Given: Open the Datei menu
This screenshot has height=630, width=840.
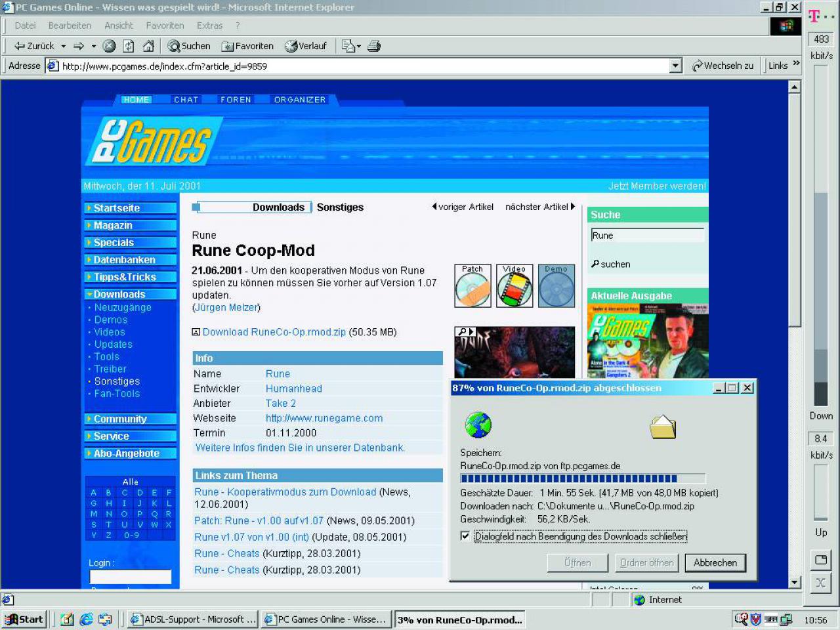Looking at the screenshot, I should tap(25, 26).
